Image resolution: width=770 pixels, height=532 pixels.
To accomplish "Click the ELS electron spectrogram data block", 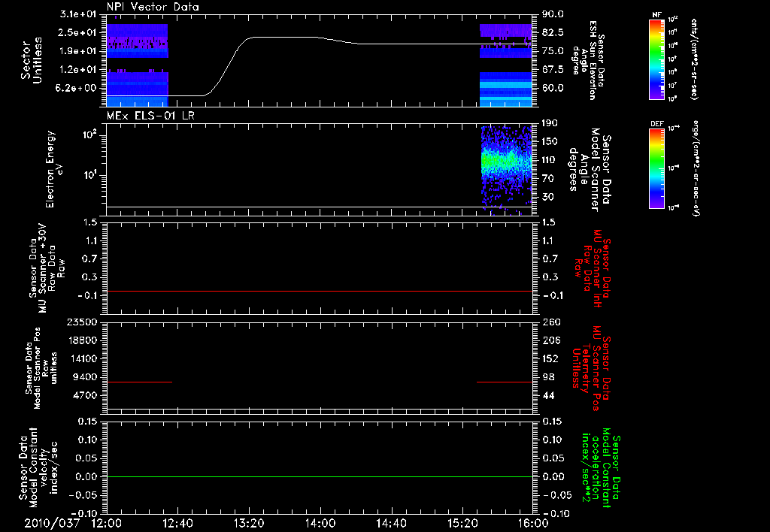I will click(x=506, y=171).
